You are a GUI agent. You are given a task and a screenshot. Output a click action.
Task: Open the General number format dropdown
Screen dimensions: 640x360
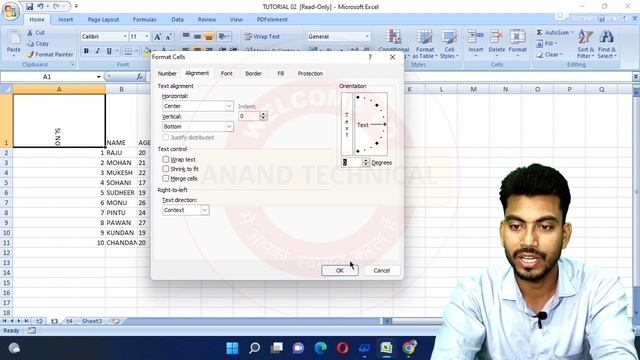click(x=367, y=37)
